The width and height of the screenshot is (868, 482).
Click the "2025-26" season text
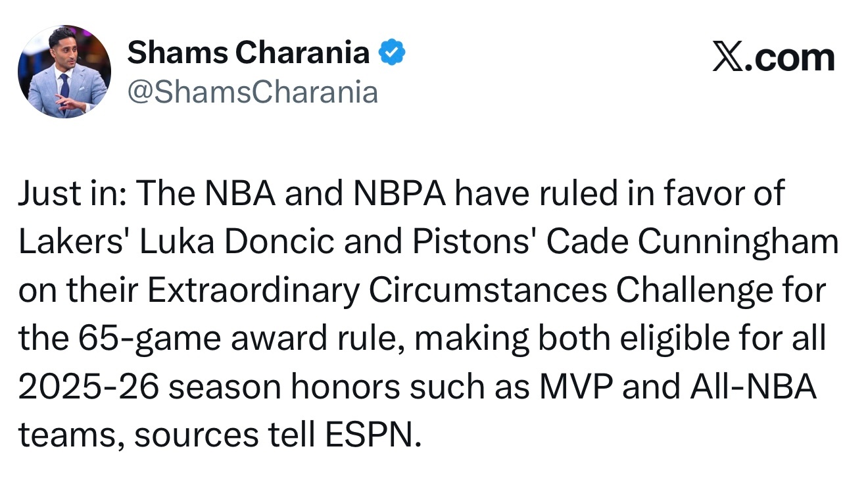pos(89,387)
